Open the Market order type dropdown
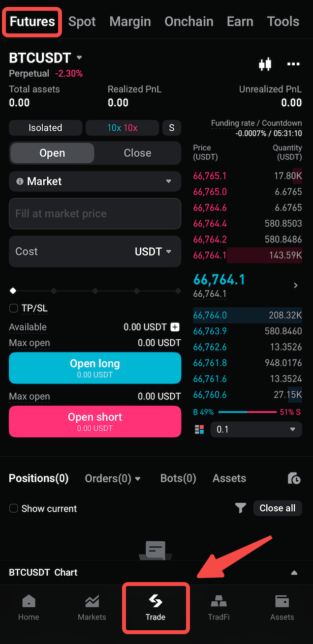 click(x=95, y=181)
